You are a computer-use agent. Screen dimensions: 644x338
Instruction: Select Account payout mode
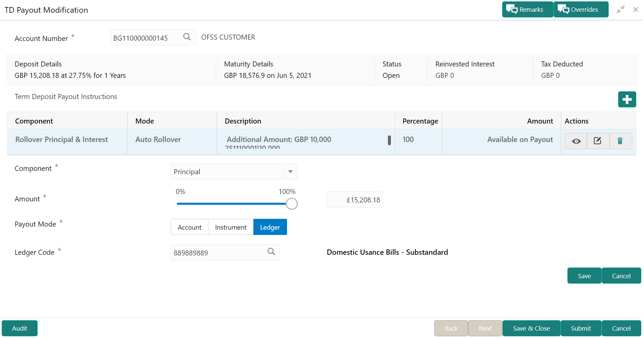click(190, 227)
